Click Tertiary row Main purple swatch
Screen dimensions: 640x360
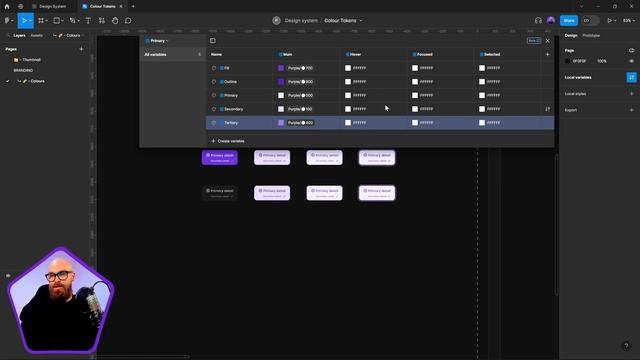pyautogui.click(x=281, y=122)
